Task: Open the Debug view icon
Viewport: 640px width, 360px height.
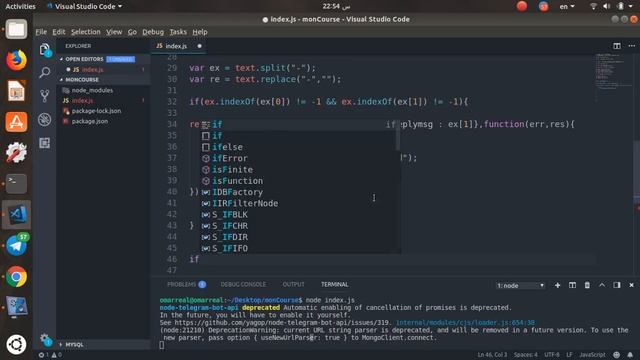Action: (x=45, y=119)
